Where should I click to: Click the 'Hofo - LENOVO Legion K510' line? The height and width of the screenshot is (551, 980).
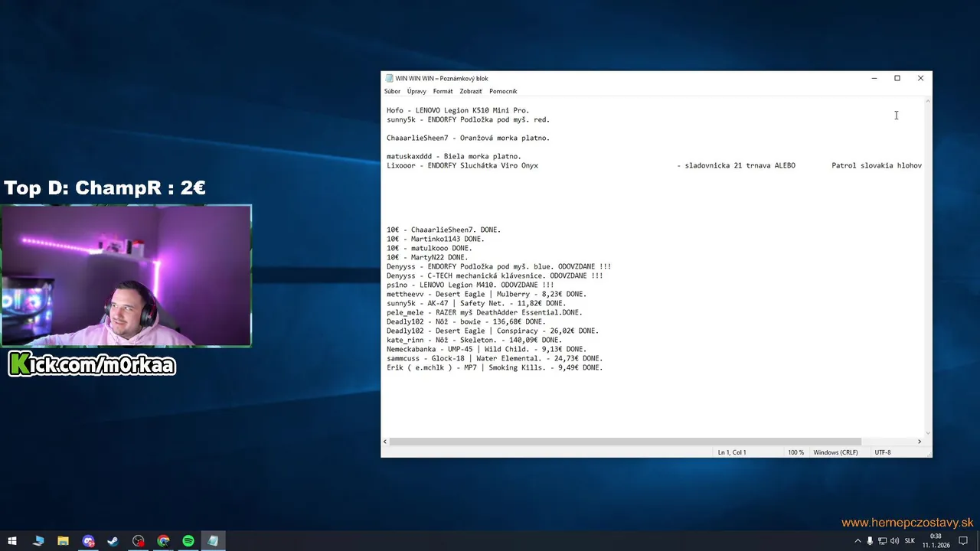pyautogui.click(x=458, y=110)
